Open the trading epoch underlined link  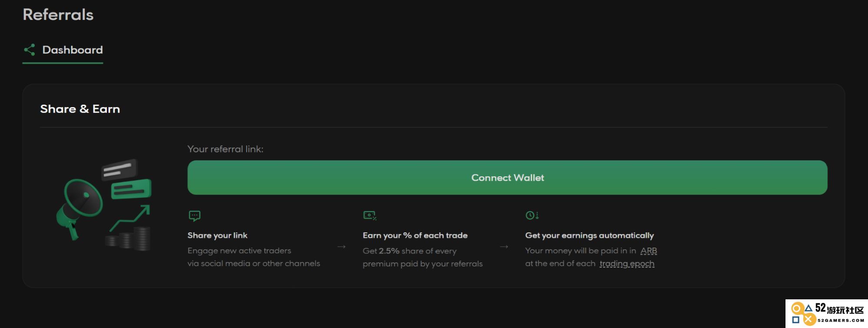tap(627, 264)
